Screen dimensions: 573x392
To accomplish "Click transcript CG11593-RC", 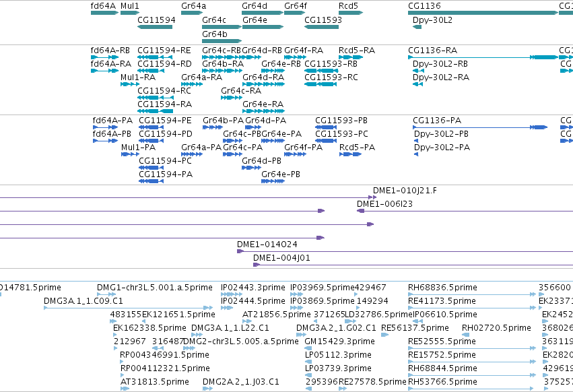I will (x=321, y=84).
